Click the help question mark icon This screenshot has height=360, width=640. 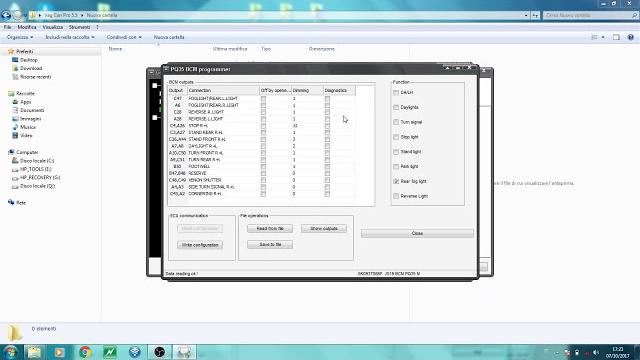[631, 37]
